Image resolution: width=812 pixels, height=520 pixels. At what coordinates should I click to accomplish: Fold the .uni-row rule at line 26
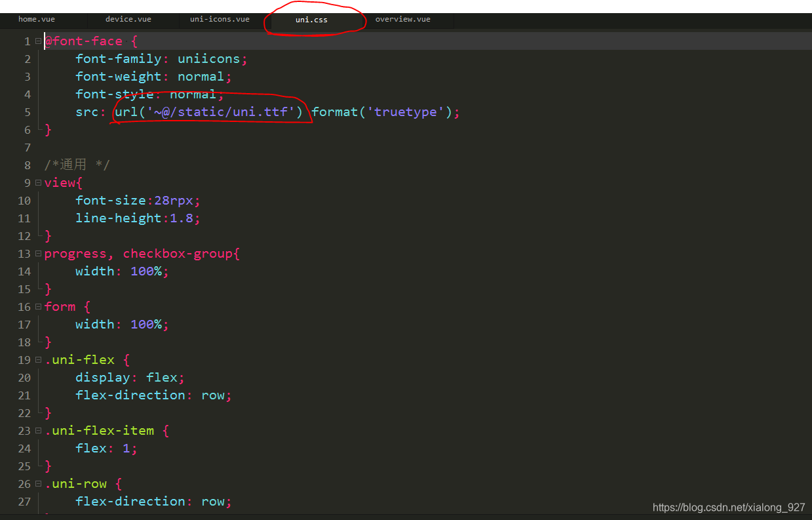[x=39, y=484]
